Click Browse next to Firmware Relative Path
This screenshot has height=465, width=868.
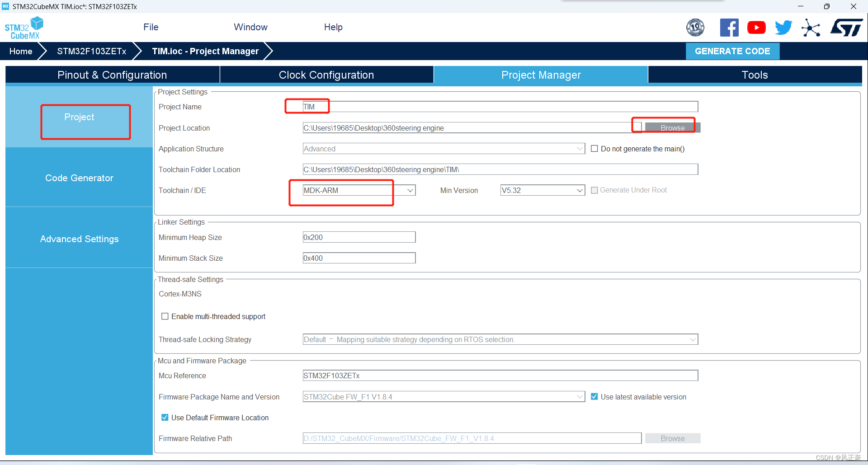(672, 438)
